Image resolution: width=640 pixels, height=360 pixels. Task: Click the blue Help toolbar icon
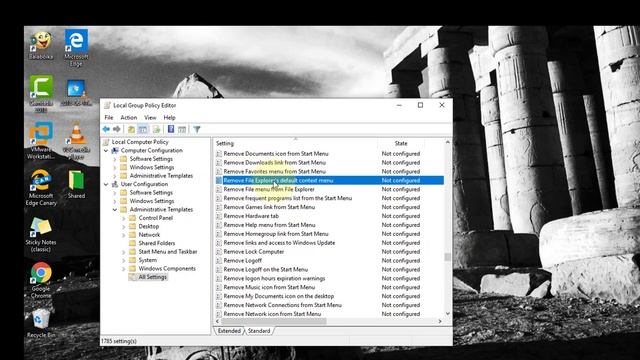(171, 129)
